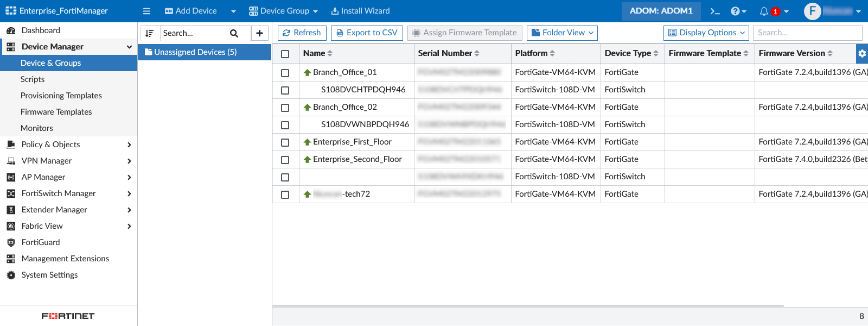Toggle the select-all checkbox in table header
Image resolution: width=868 pixels, height=326 pixels.
click(x=285, y=54)
